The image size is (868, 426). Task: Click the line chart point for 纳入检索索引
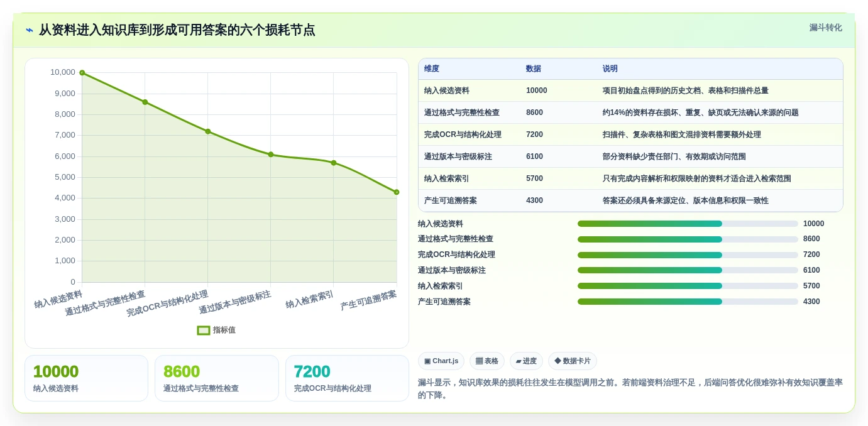point(333,163)
